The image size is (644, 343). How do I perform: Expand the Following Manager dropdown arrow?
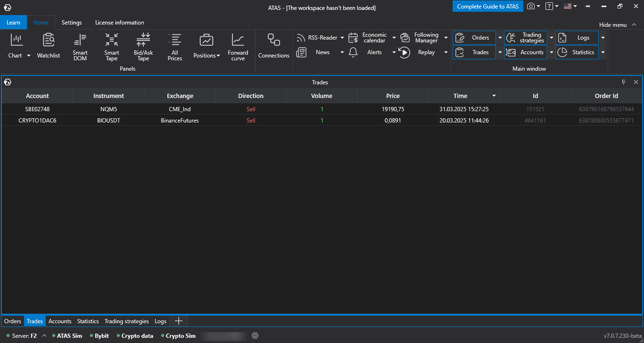pyautogui.click(x=446, y=38)
